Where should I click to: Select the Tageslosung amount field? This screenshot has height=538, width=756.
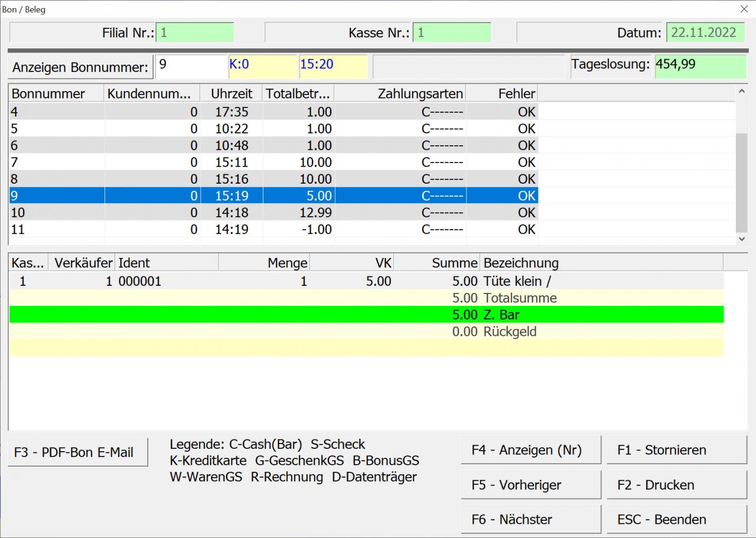[700, 67]
